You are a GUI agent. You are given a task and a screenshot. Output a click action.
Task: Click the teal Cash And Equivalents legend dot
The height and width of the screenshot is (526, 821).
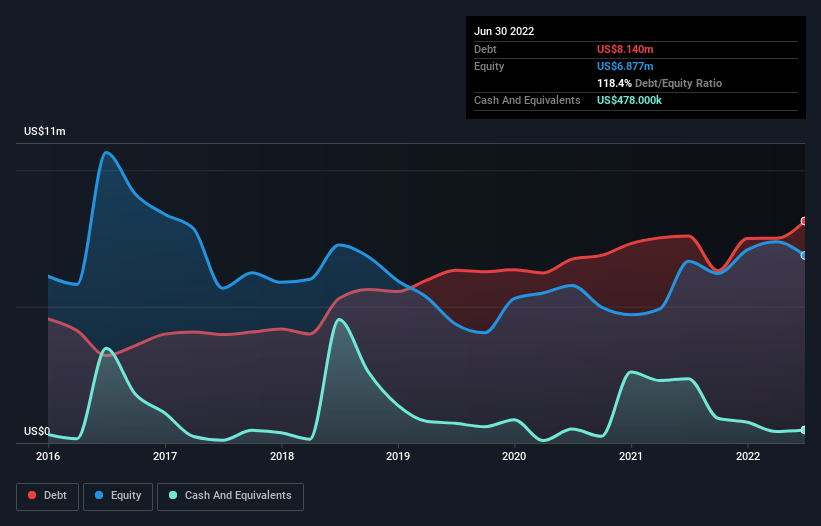coord(173,495)
